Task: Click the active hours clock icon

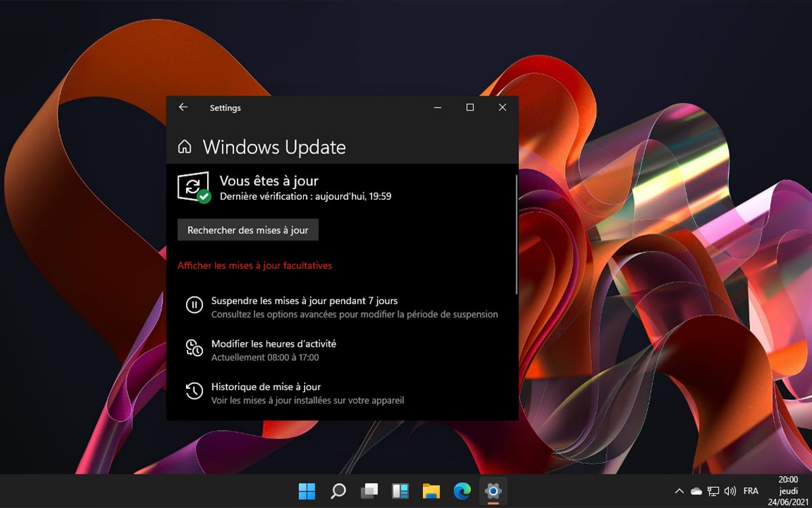Action: (x=194, y=348)
